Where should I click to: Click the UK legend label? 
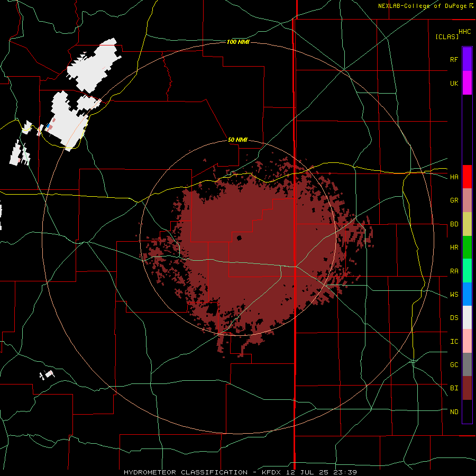point(454,83)
